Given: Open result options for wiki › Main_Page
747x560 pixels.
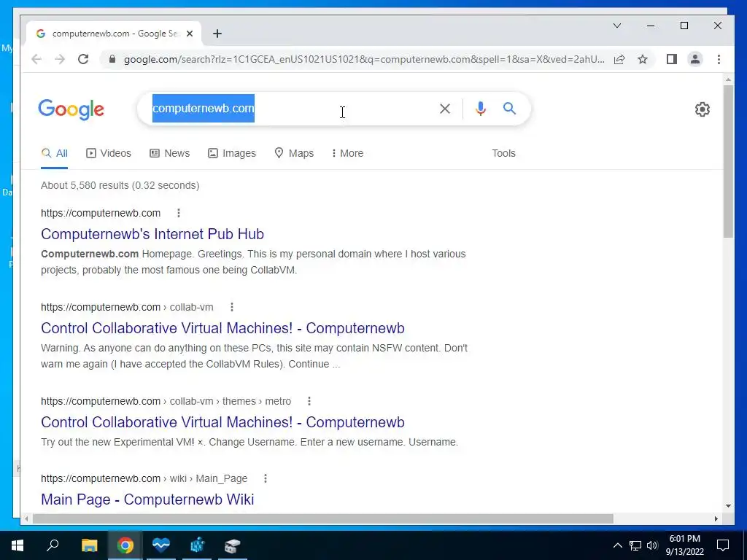Looking at the screenshot, I should (x=266, y=478).
